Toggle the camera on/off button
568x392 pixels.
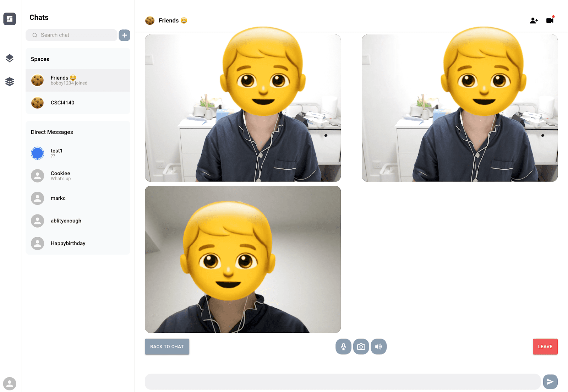(361, 347)
